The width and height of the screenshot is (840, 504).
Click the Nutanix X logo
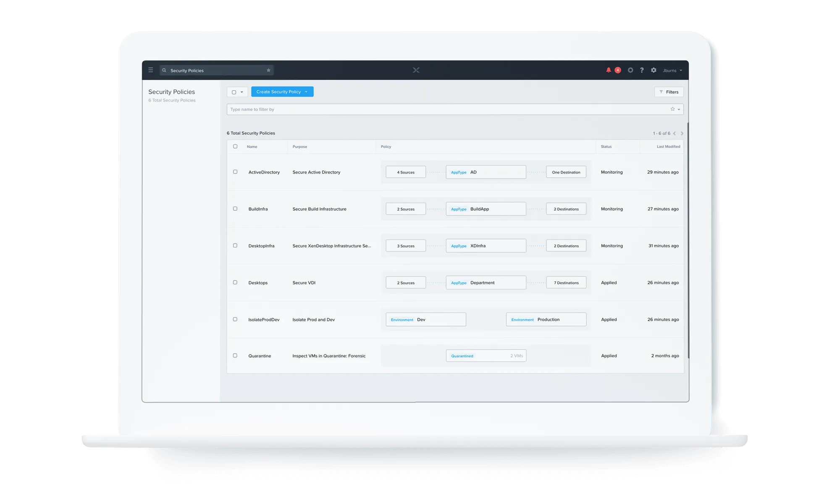point(416,70)
